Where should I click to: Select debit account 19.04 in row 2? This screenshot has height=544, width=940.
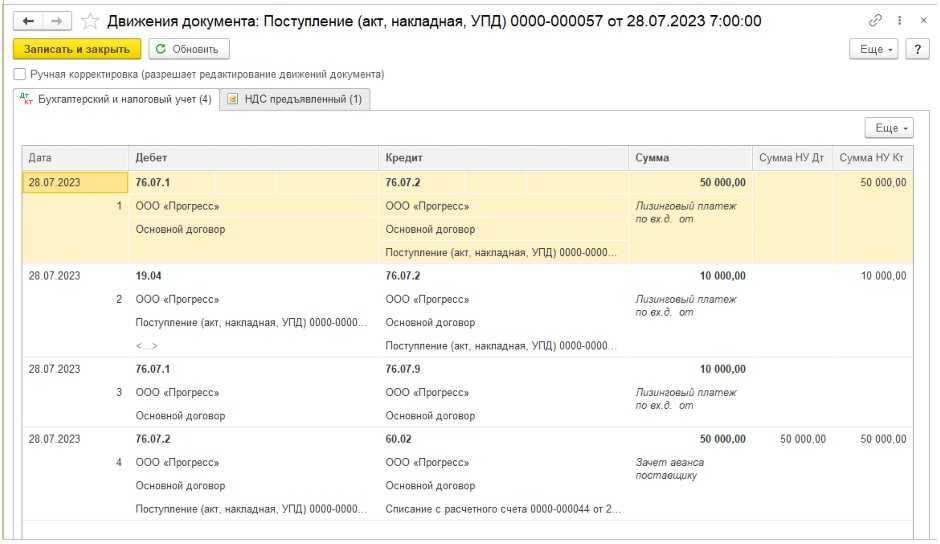pyautogui.click(x=149, y=276)
